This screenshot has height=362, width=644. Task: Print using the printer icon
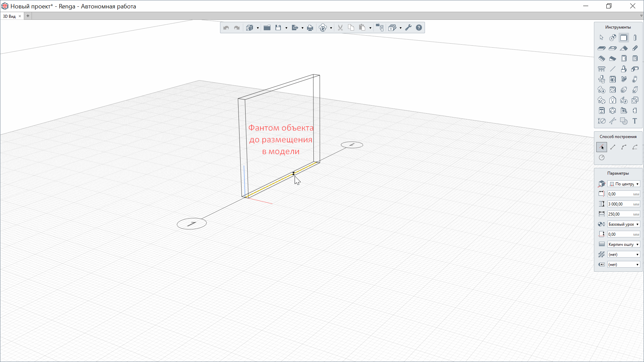click(x=310, y=28)
